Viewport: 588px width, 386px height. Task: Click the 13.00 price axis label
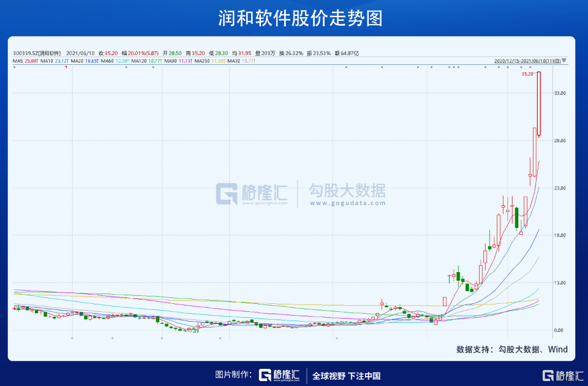click(x=559, y=283)
